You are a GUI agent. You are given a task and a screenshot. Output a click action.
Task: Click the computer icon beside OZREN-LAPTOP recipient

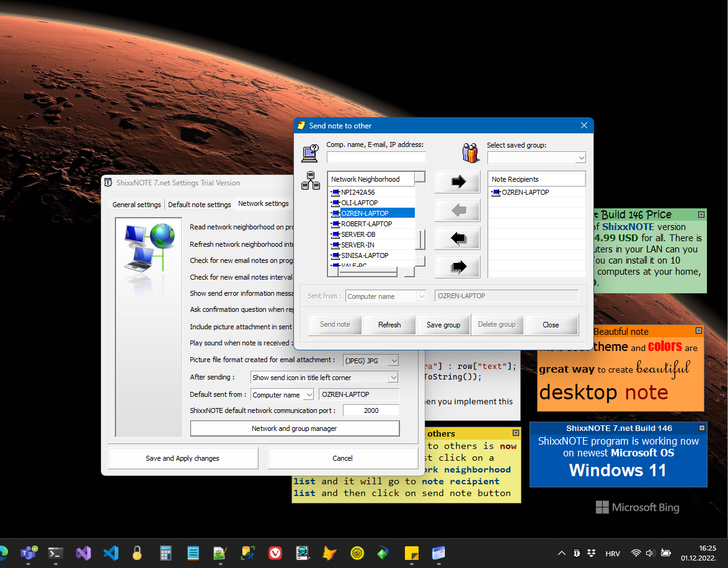497,192
